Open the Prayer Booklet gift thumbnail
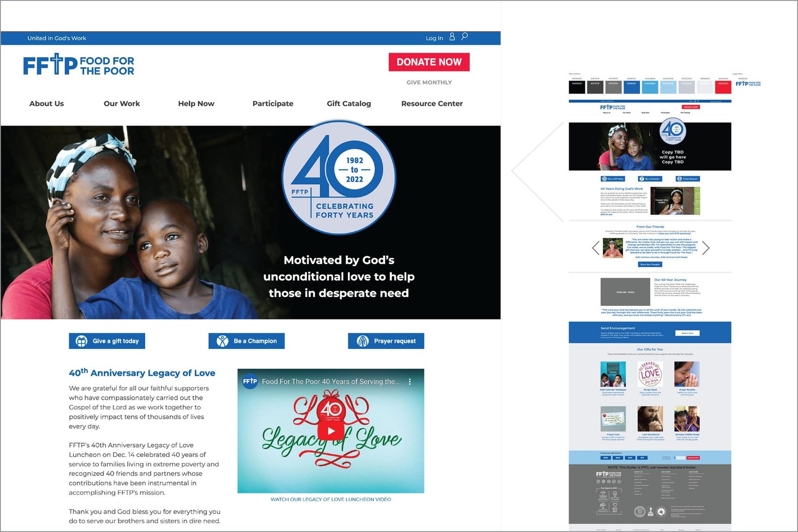 click(687, 374)
